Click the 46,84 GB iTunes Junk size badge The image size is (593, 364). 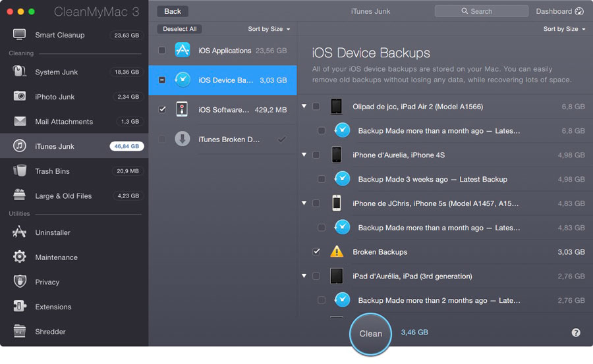pyautogui.click(x=127, y=146)
